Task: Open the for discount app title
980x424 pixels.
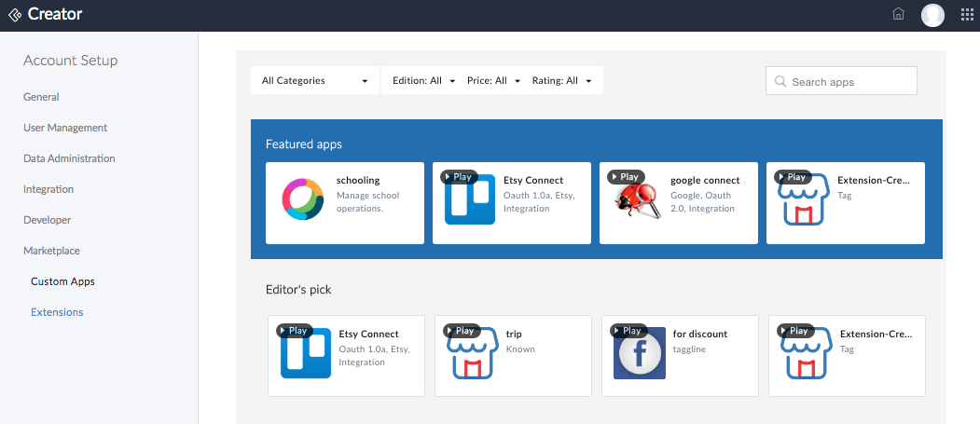Action: point(700,334)
